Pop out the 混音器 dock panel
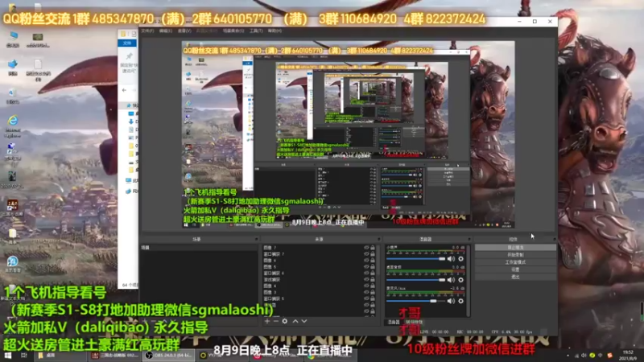The height and width of the screenshot is (362, 644). click(x=469, y=239)
